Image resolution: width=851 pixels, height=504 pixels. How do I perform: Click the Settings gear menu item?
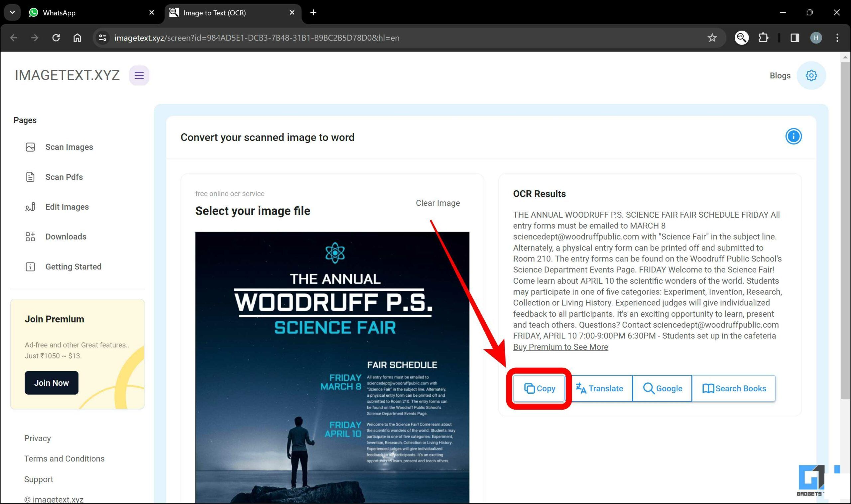point(812,76)
